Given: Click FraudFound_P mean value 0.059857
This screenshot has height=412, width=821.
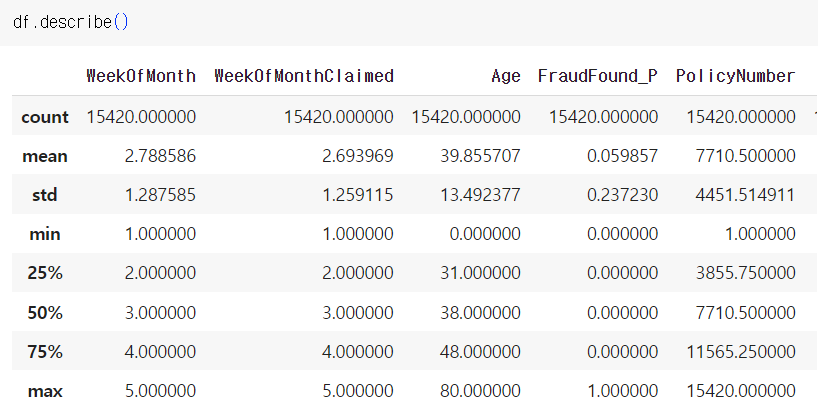Looking at the screenshot, I should pyautogui.click(x=622, y=156).
